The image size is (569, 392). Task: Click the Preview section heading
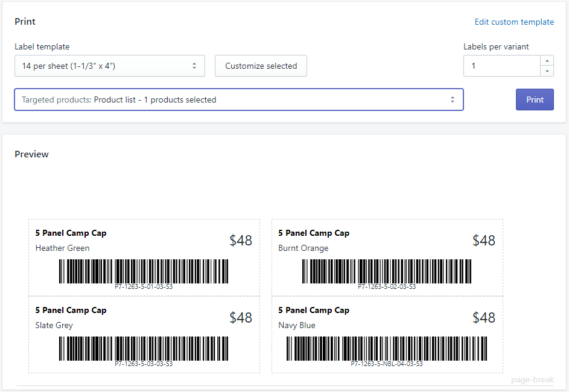pyautogui.click(x=31, y=154)
